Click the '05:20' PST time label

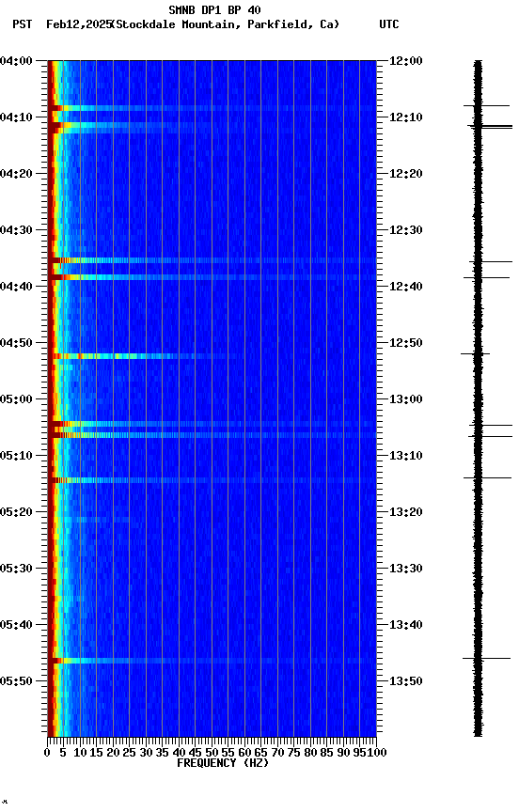click(16, 513)
